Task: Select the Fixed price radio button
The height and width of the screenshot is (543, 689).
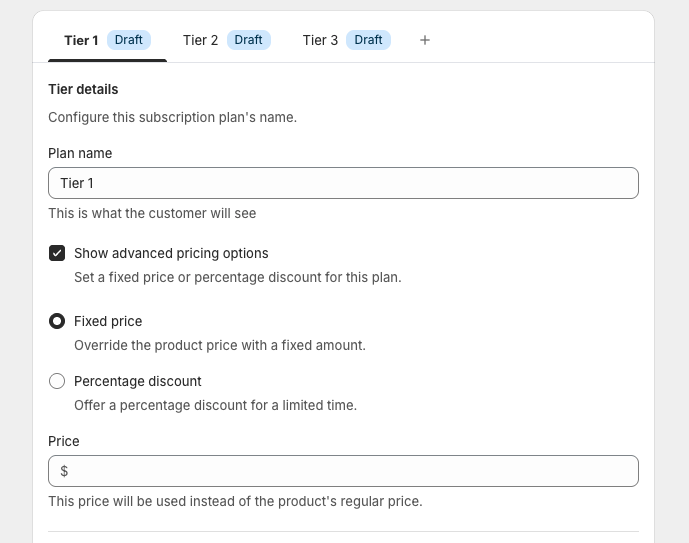Action: point(57,321)
